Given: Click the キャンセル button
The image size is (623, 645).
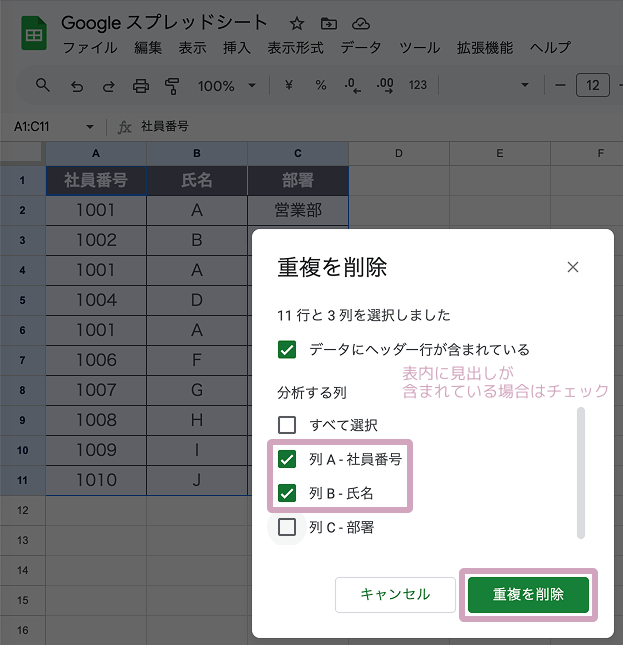Looking at the screenshot, I should click(x=395, y=594).
